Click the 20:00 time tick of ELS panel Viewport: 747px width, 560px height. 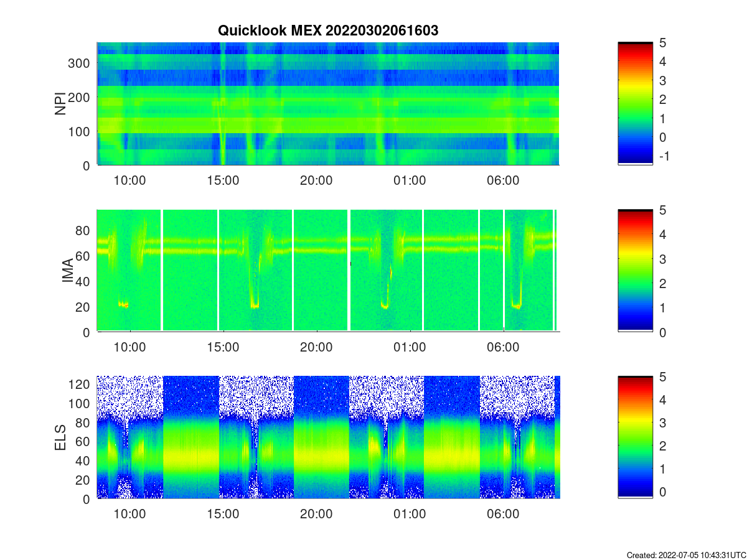tap(316, 514)
